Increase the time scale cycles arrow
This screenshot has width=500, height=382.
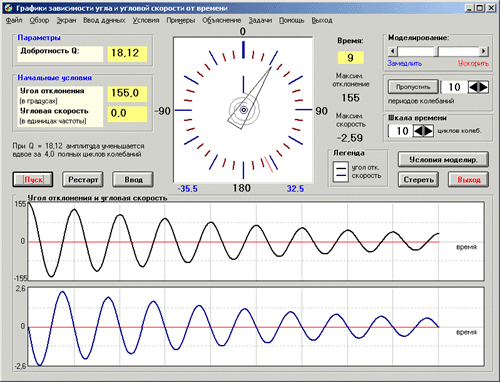pos(428,131)
